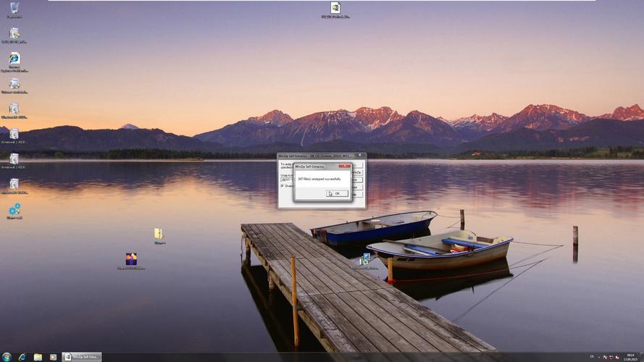This screenshot has width=644, height=362.
Task: Close the WinZip Self-Extractor message box with the red X
Action: click(x=345, y=166)
